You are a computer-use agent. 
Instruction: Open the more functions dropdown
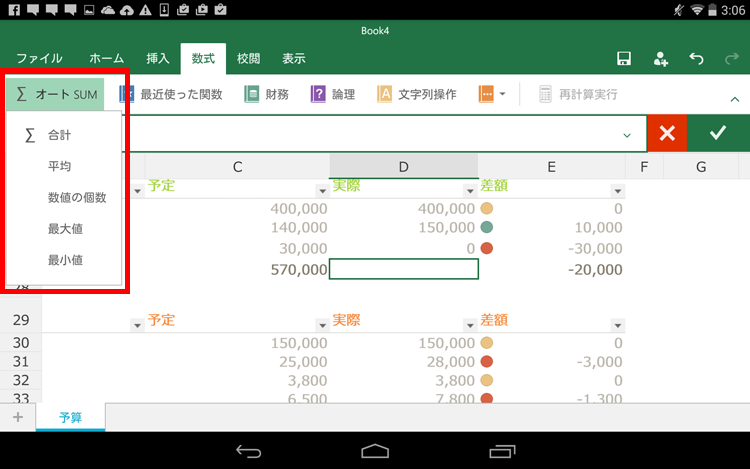[x=492, y=95]
